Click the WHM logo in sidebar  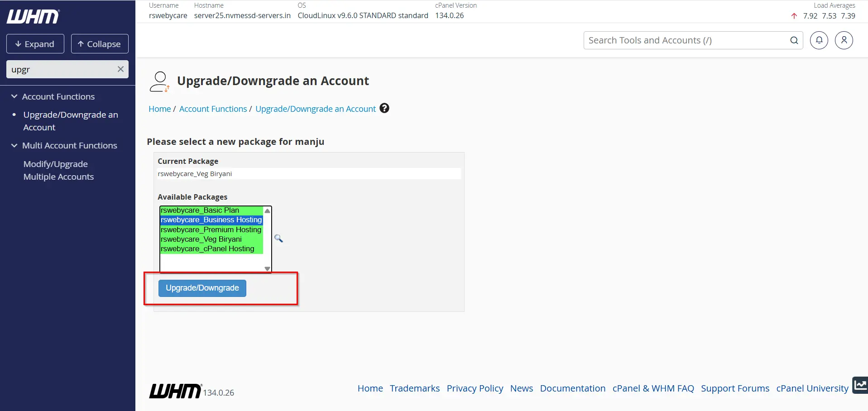point(33,17)
